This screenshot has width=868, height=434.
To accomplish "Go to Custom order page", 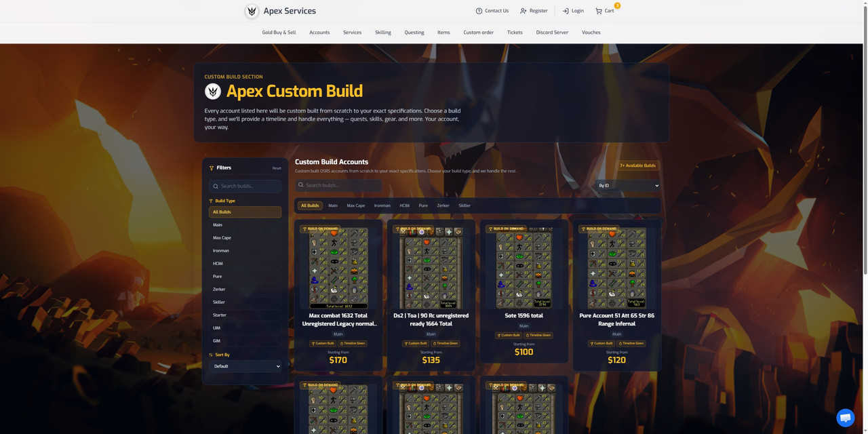I will [x=479, y=33].
